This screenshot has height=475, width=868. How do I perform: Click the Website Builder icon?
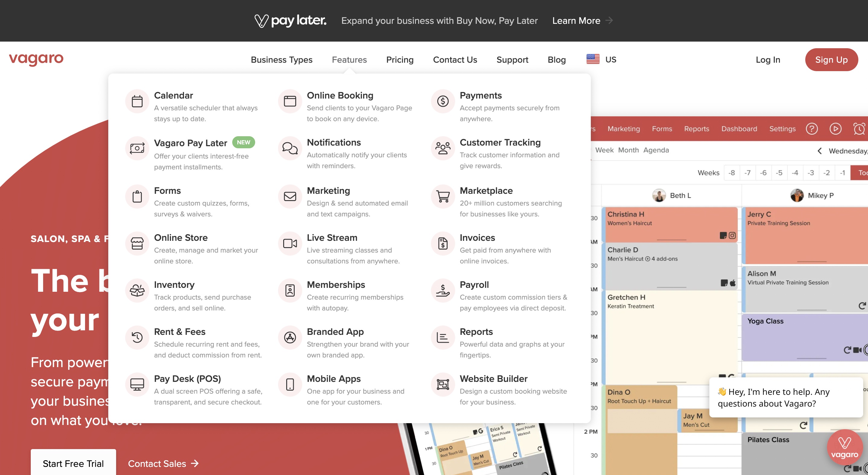click(x=443, y=385)
